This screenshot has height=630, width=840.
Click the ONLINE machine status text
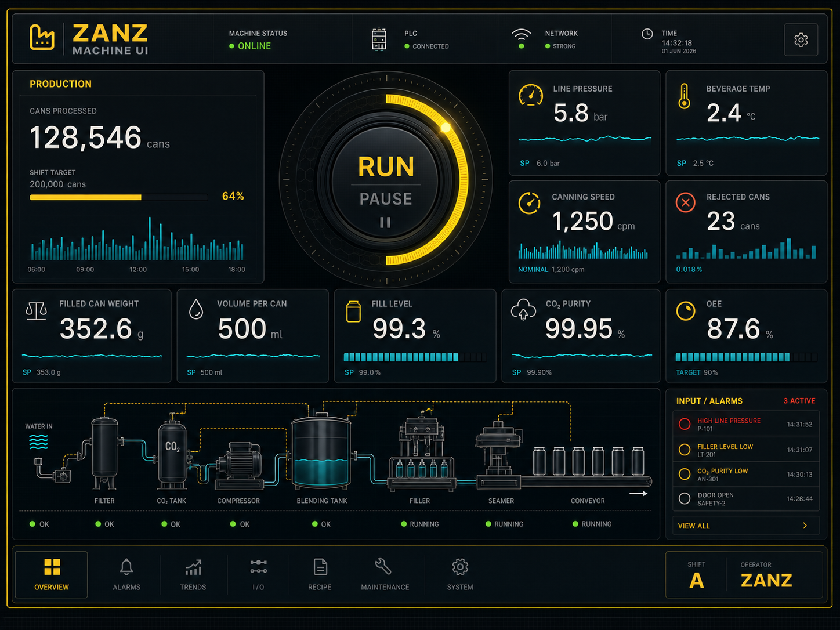click(254, 46)
